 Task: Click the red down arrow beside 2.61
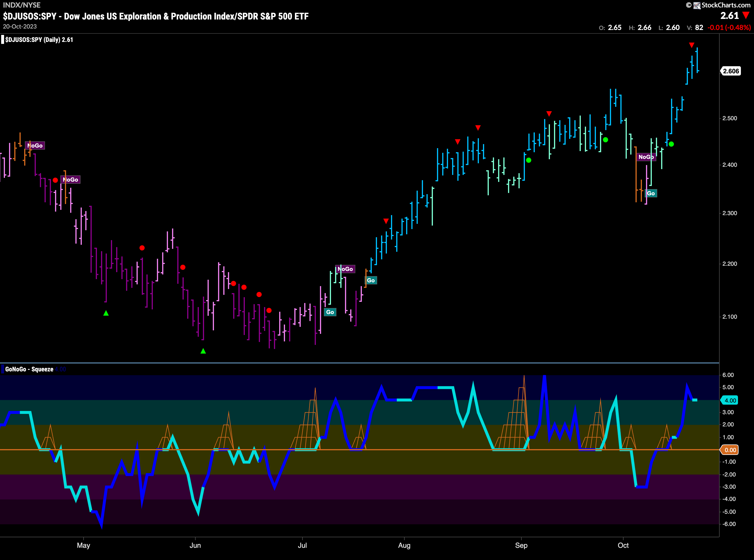[x=746, y=16]
